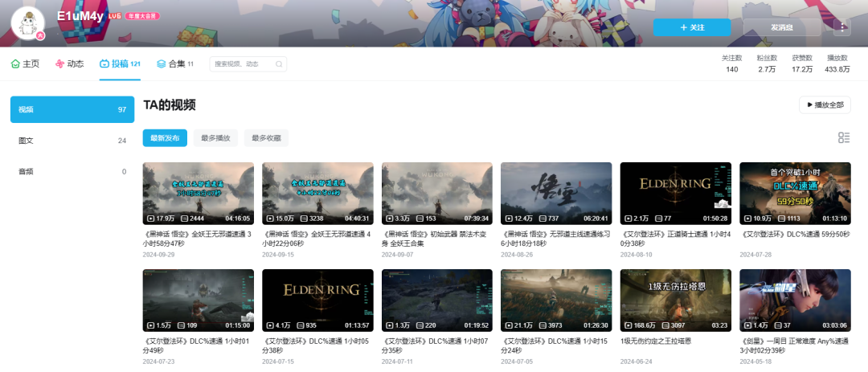The width and height of the screenshot is (868, 372).
Task: Select 视频 97 in the sidebar
Action: coord(72,109)
